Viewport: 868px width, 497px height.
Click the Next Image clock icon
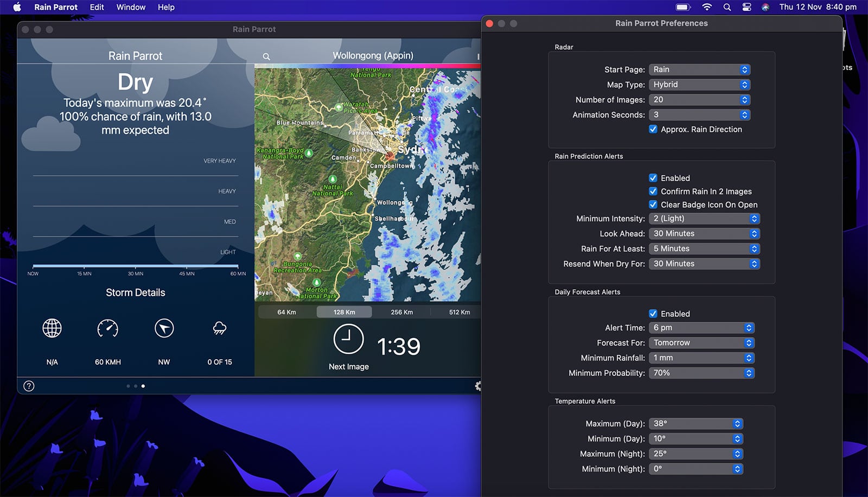[348, 339]
